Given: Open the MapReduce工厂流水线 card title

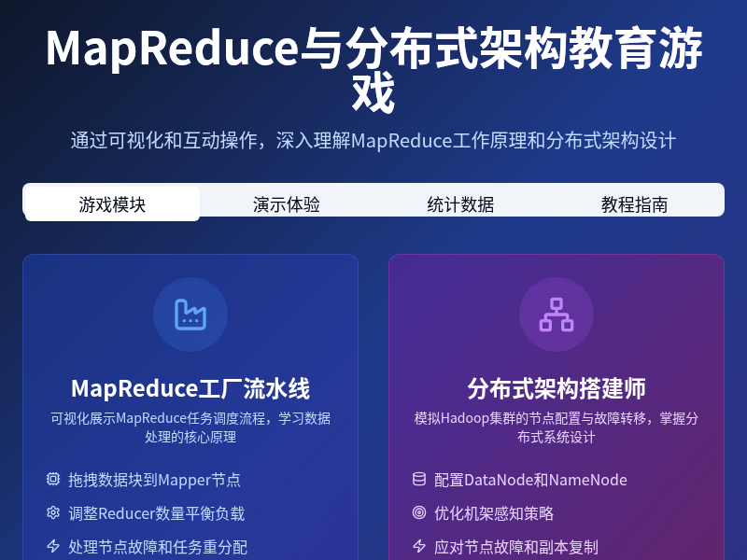Looking at the screenshot, I should [190, 388].
